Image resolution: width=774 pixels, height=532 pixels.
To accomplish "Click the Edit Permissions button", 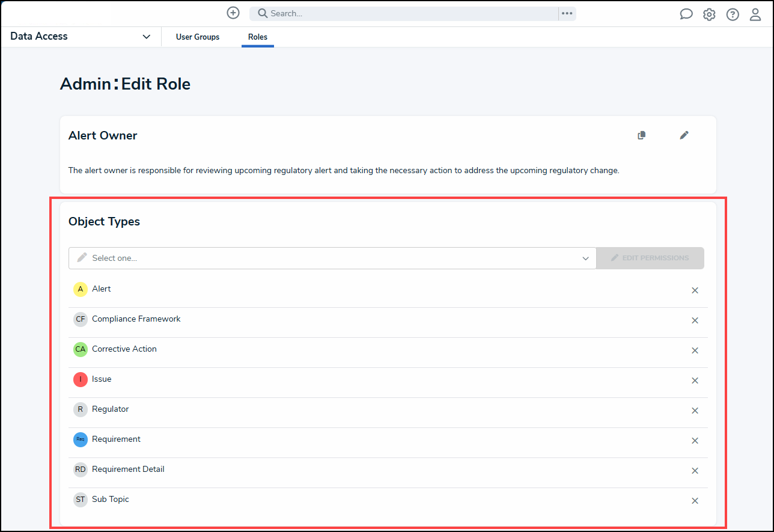I will (650, 258).
